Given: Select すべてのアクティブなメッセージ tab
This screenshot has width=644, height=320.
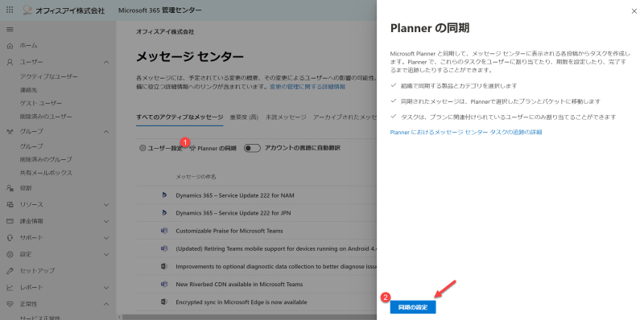Looking at the screenshot, I should (180, 117).
